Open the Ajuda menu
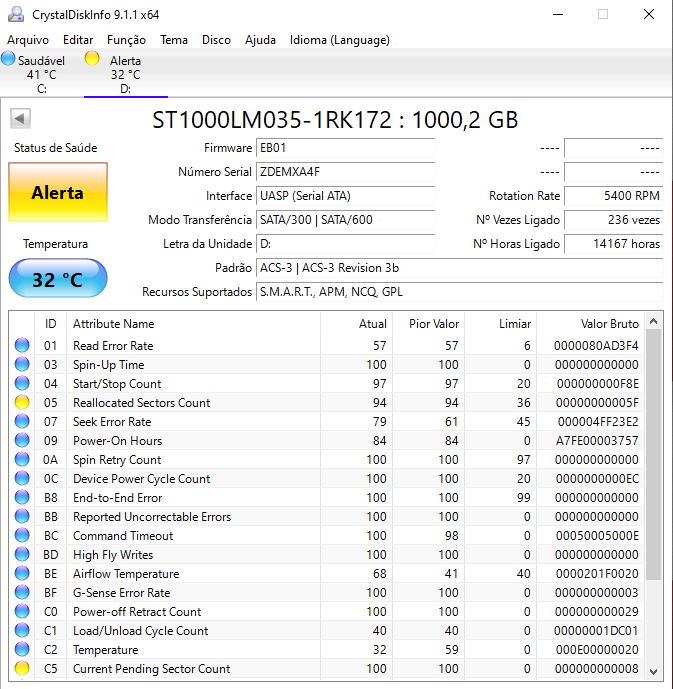Viewport: 673px width, 689px height. tap(260, 40)
